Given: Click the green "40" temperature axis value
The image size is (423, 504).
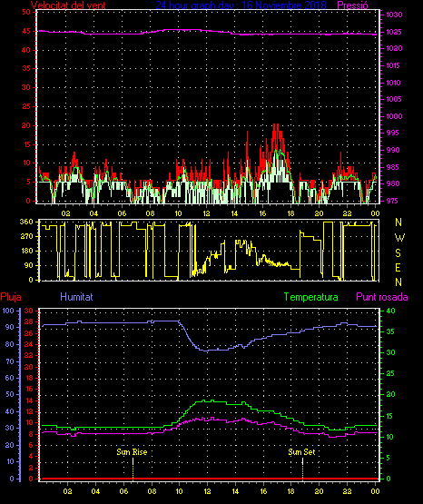Looking at the screenshot, I should 390,311.
